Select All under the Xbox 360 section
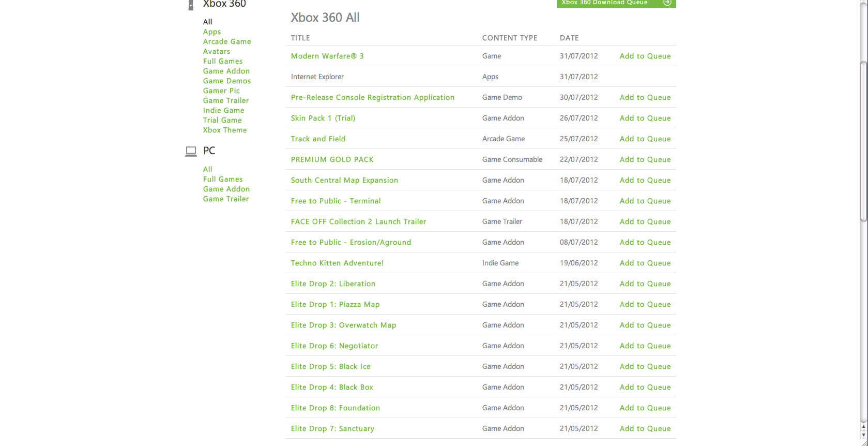This screenshot has width=868, height=446. 208,22
